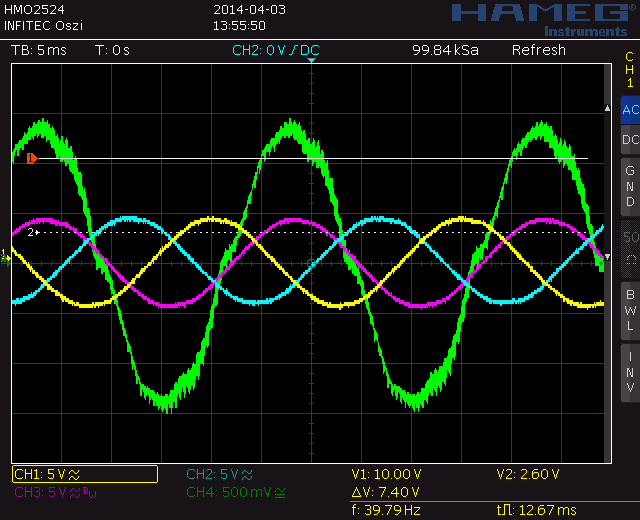
Task: Click the Refresh status text
Action: click(x=539, y=50)
